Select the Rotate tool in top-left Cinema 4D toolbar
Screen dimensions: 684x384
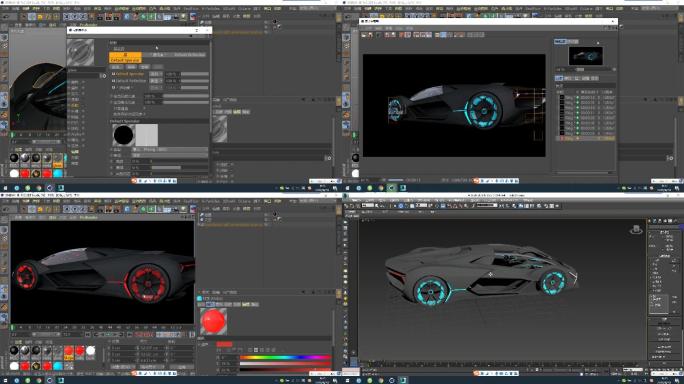(48, 17)
